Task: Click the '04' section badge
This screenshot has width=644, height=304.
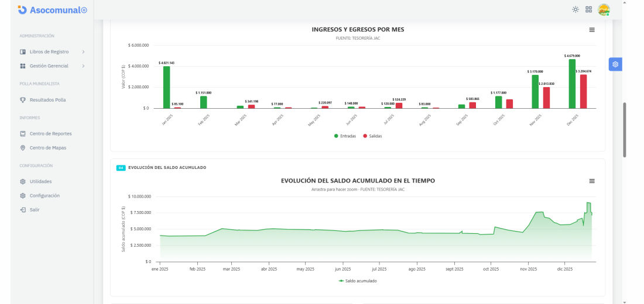Action: pyautogui.click(x=121, y=168)
